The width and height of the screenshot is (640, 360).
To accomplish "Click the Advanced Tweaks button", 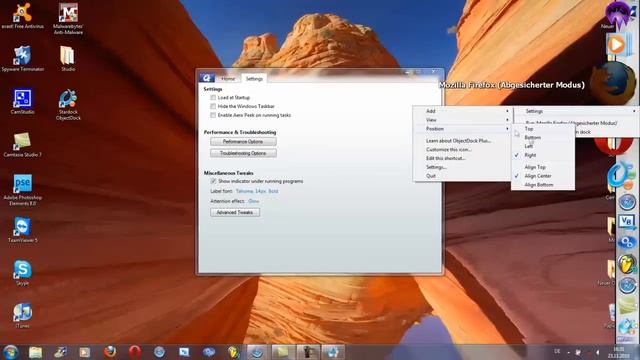I will [x=235, y=212].
